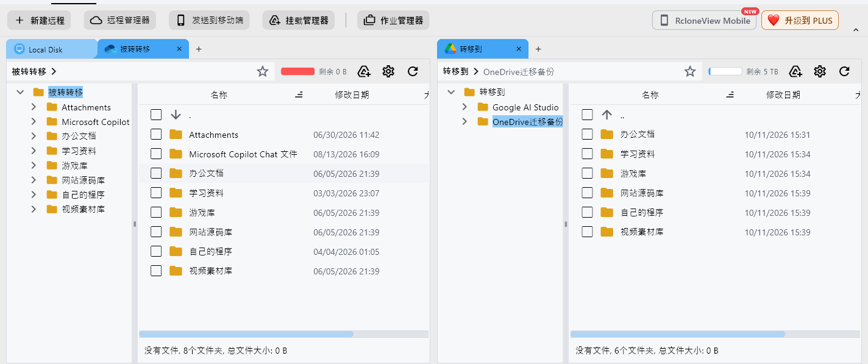Open the 挂载管理器
Screen dimensions: 868x364
299,20
